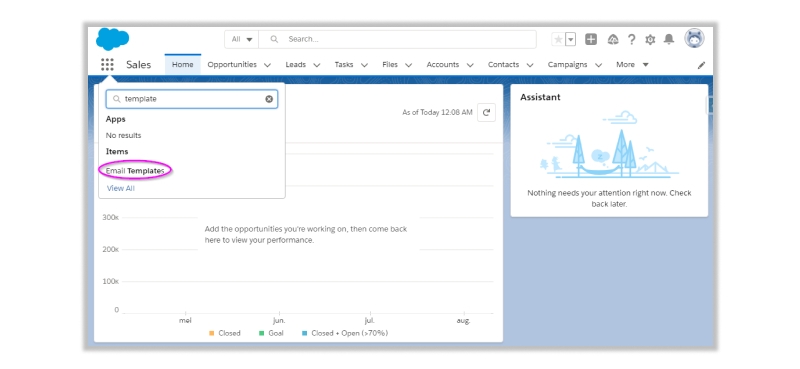This screenshot has height=369, width=800.
Task: Click the App Launcher template search box
Action: coord(192,99)
